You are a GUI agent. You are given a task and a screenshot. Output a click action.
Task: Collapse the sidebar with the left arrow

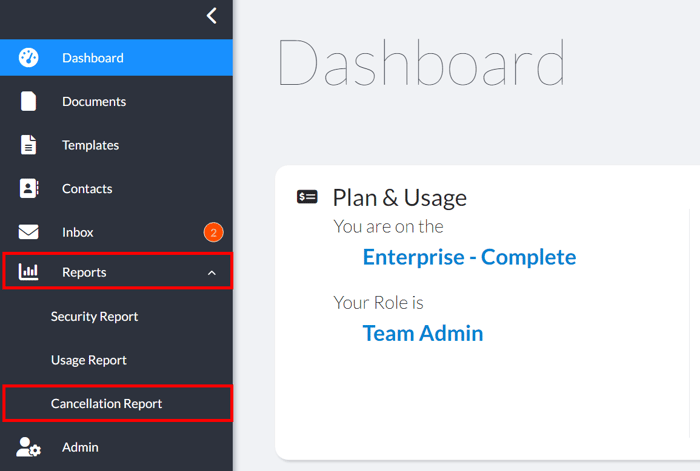[x=211, y=16]
